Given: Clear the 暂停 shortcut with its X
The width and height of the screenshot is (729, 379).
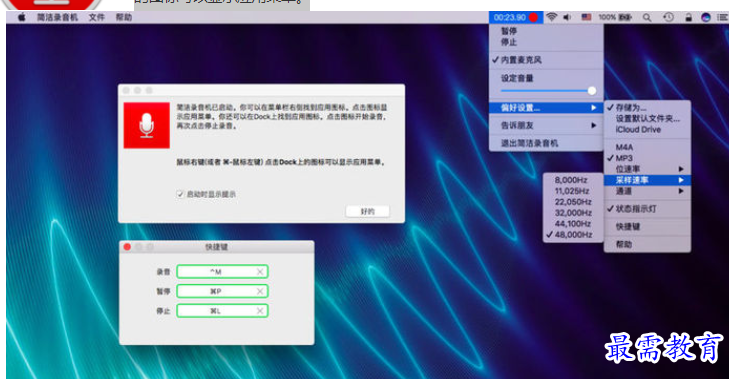Looking at the screenshot, I should tap(260, 291).
